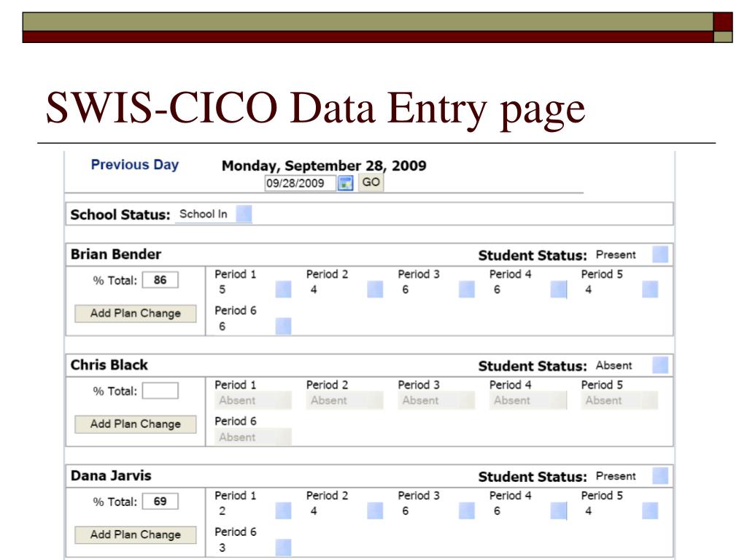The height and width of the screenshot is (560, 747).
Task: Open Dana Jarvis's Period 6 score dropdown
Action: coord(284,548)
